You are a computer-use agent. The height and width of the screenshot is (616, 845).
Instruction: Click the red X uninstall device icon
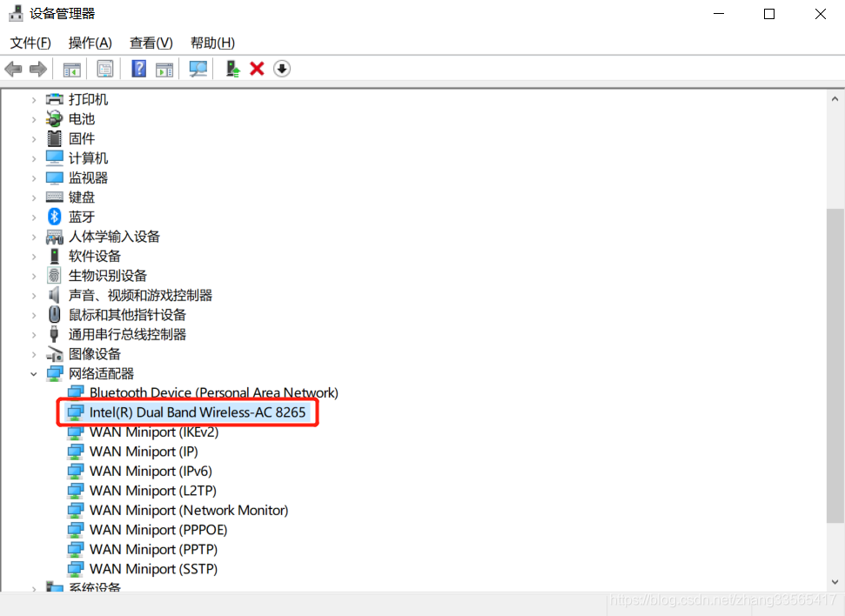(x=257, y=69)
